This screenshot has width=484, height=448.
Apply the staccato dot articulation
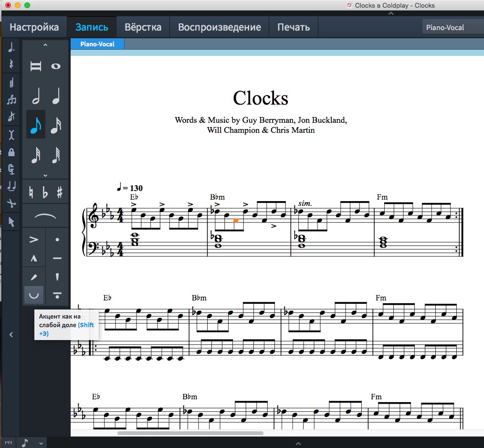(57, 239)
